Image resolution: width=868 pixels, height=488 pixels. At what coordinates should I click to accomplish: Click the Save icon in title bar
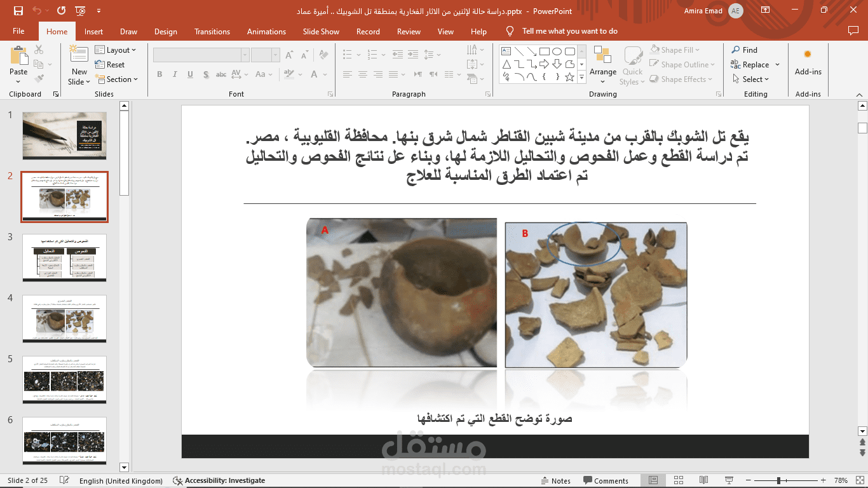point(18,11)
